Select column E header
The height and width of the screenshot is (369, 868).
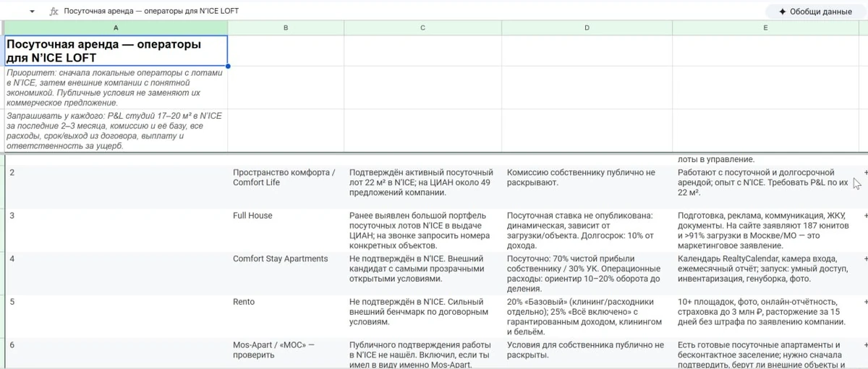coord(765,27)
